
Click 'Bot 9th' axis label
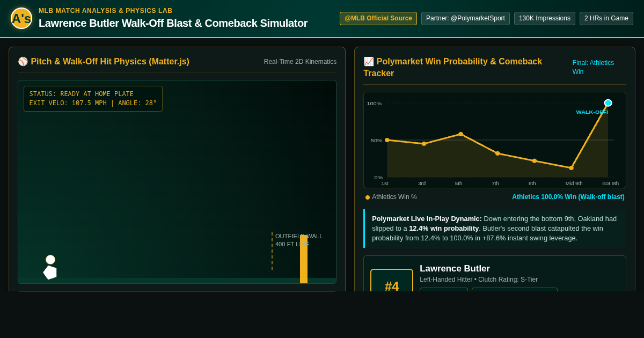(x=610, y=183)
